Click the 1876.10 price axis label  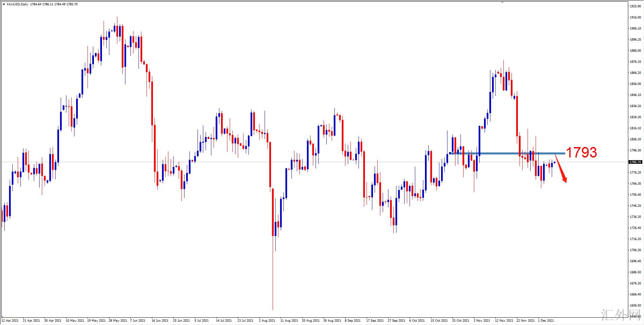(635, 62)
